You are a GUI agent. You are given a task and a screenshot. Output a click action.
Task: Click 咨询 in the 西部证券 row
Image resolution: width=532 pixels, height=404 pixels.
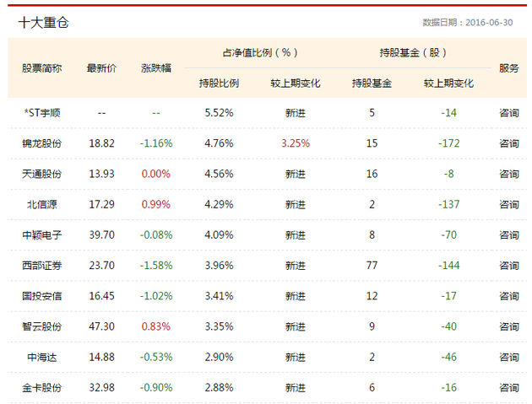click(509, 266)
